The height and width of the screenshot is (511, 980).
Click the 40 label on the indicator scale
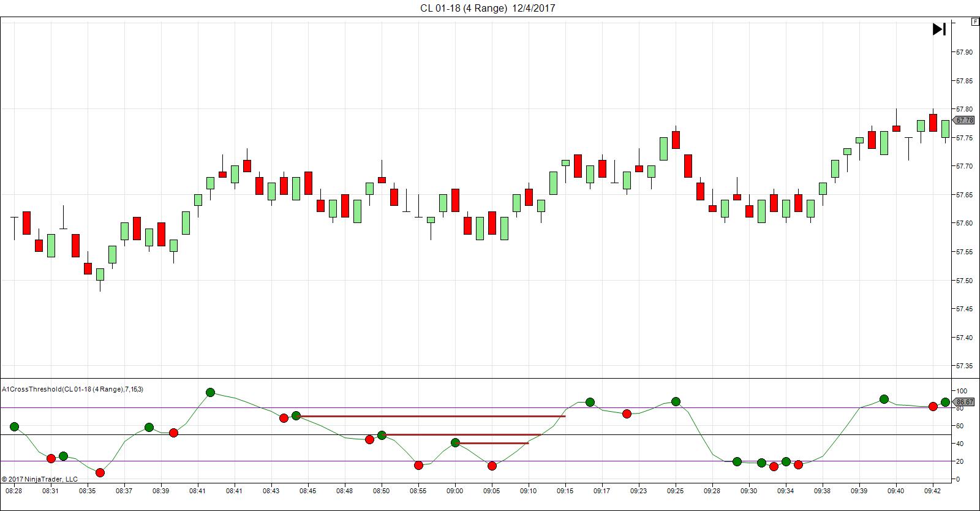coord(960,444)
